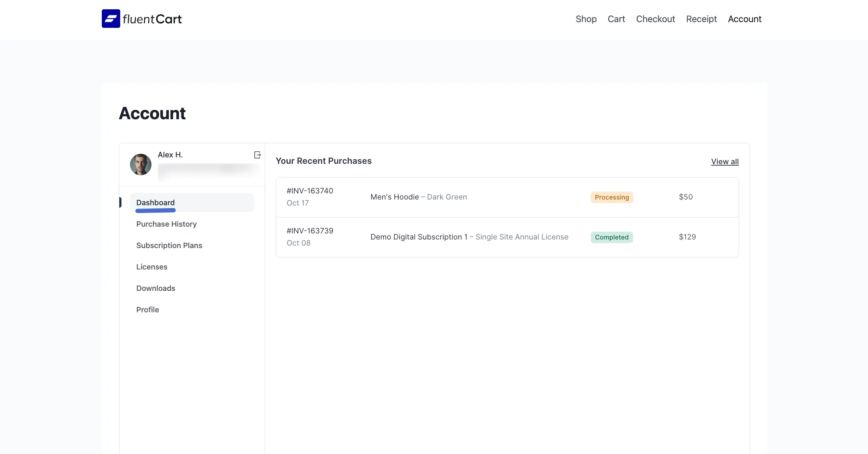This screenshot has height=454, width=868.
Task: Click the blue progress bar under Dashboard
Action: pyautogui.click(x=155, y=211)
